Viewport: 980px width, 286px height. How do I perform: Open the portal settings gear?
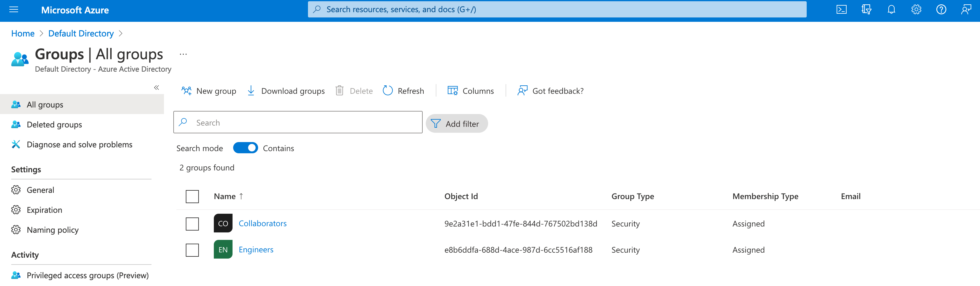point(916,10)
